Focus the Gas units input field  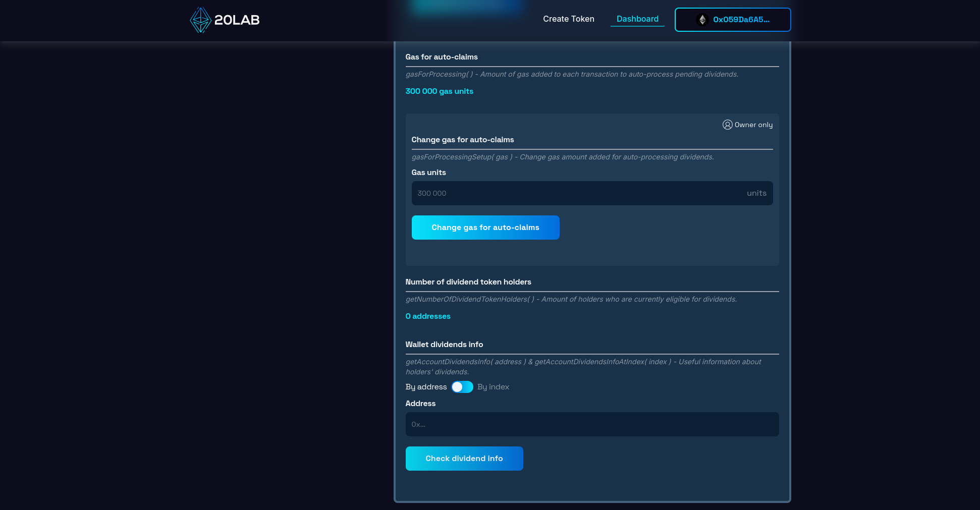[592, 193]
